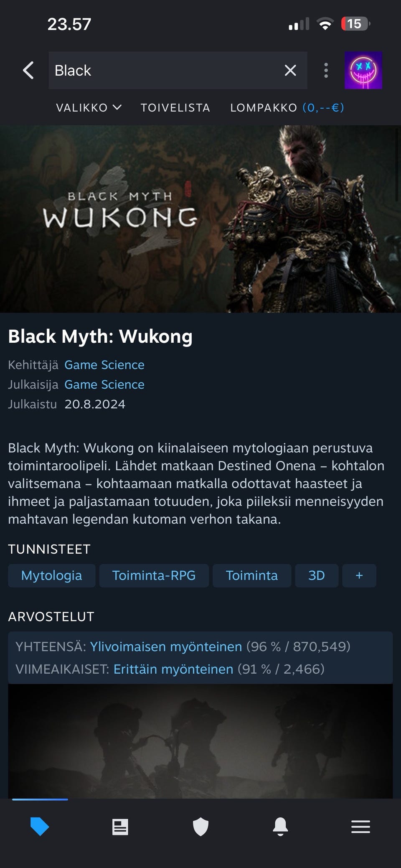Open the Black Myth Wukong banner image
Viewport: 401px width, 868px height.
[x=200, y=219]
